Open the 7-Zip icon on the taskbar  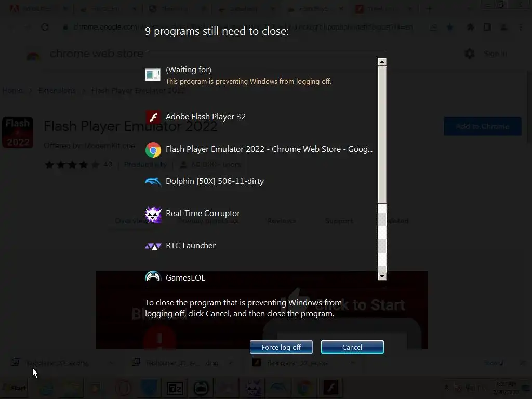point(175,388)
